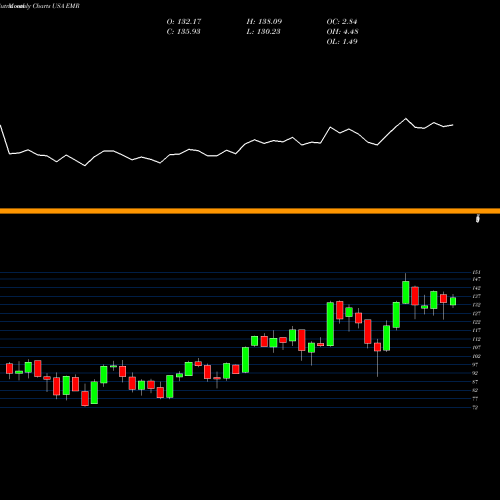Image resolution: width=500 pixels, height=500 pixels.
Task: Click the 117 price axis label
Action: point(476,330)
